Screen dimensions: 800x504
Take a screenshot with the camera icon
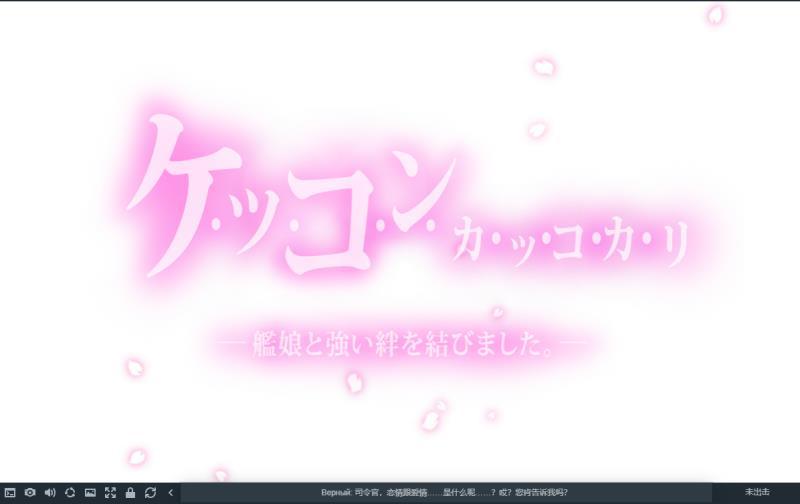click(x=30, y=493)
